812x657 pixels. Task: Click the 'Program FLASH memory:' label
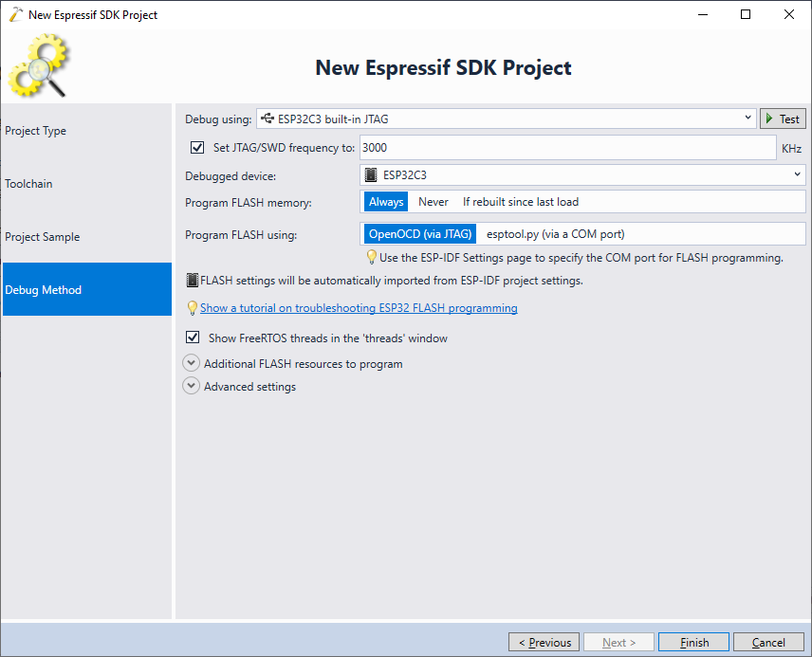pyautogui.click(x=249, y=203)
